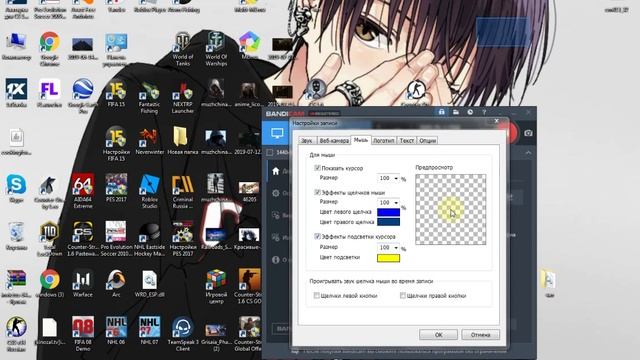The height and width of the screenshot is (360, 640).
Task: Launch Google Chrome shortcut near Computer icon
Action: (49, 49)
